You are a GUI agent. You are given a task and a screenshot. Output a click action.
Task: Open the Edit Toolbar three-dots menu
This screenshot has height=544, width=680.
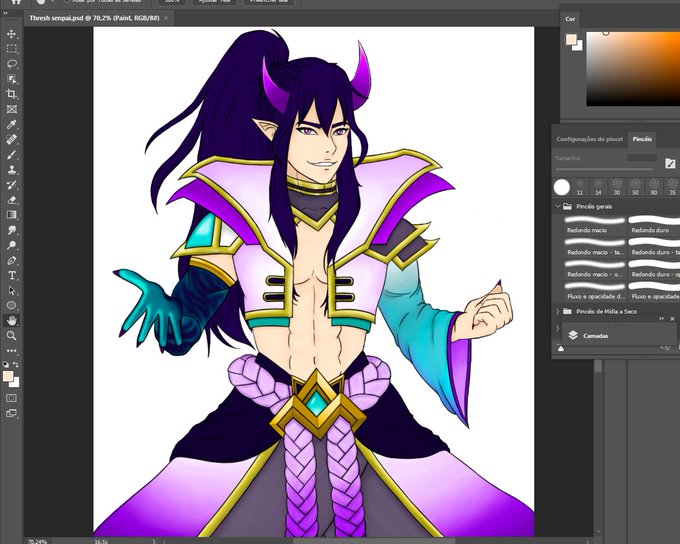click(12, 351)
